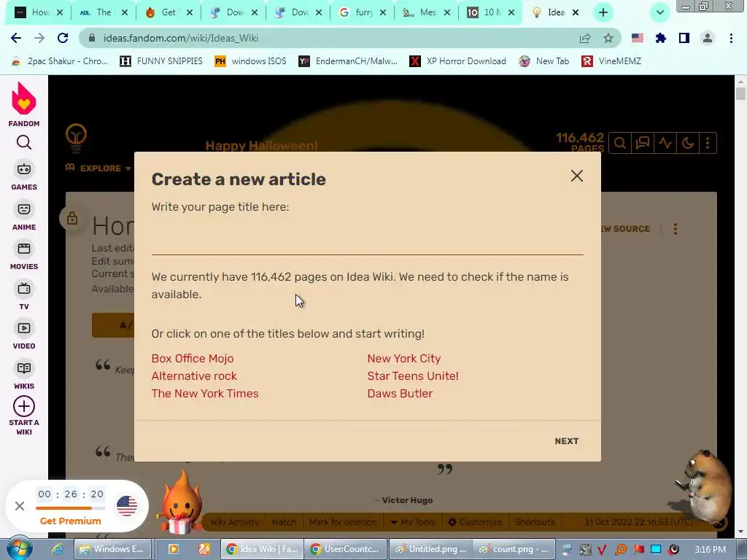Open the Video section in Fandom sidebar

[24, 335]
